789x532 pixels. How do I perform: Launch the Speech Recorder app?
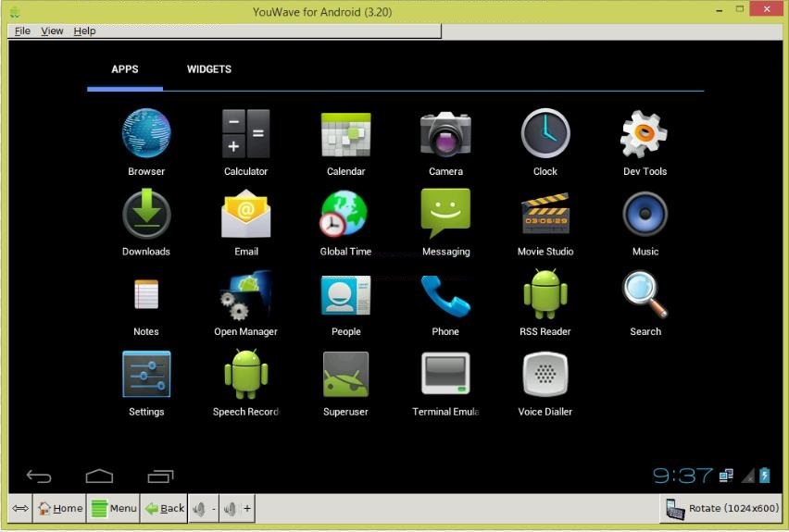point(246,375)
